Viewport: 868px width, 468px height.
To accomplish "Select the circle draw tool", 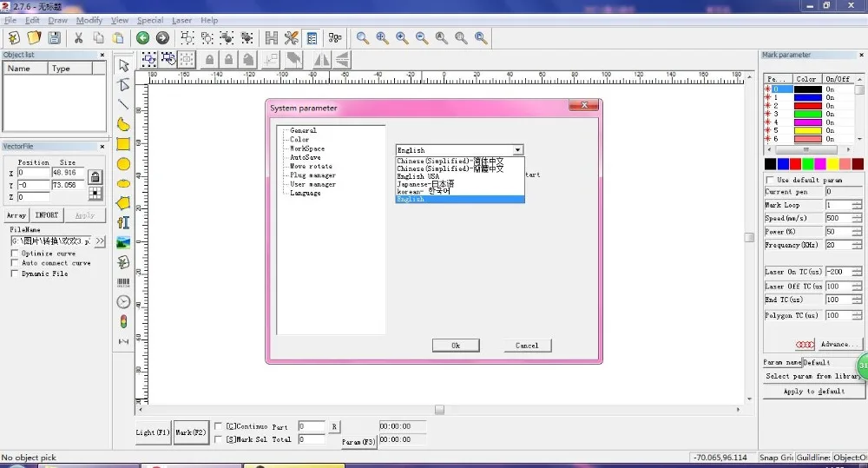I will (123, 164).
